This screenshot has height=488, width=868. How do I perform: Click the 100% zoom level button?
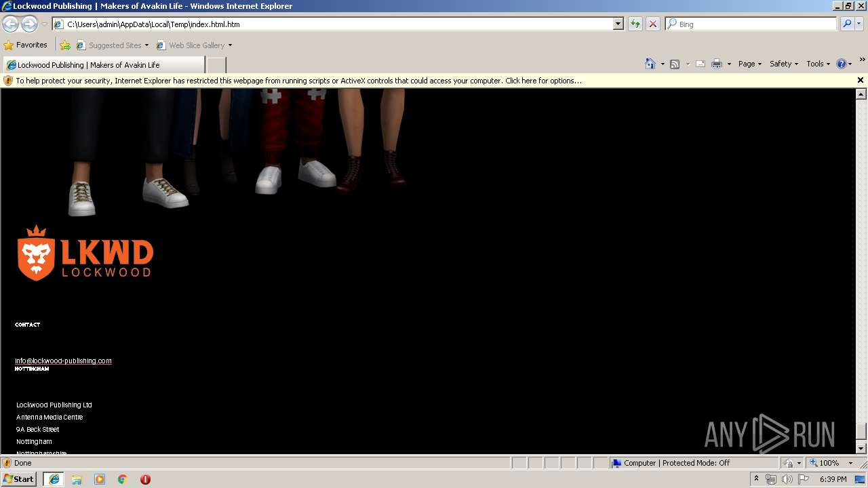point(825,463)
